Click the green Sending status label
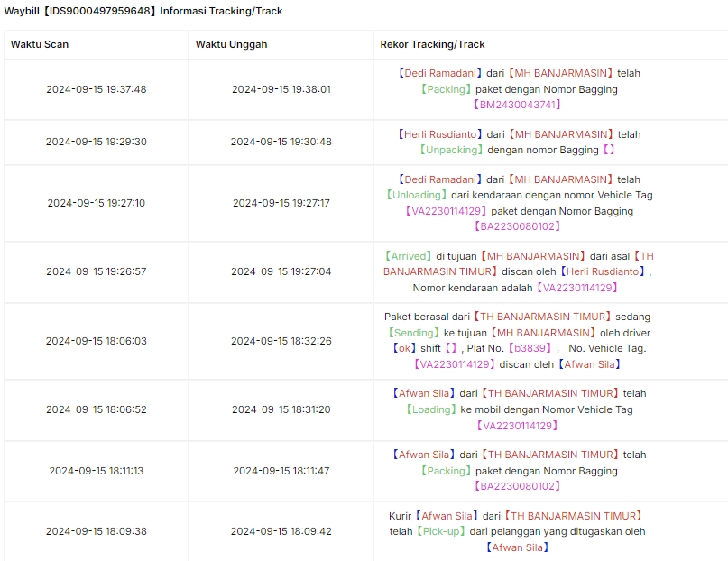Viewport: 728px width, 561px height. coord(413,333)
